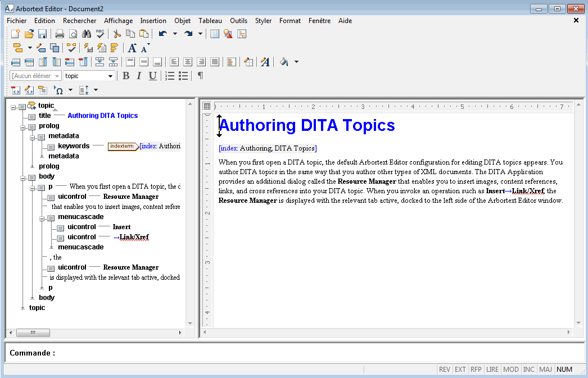The height and width of the screenshot is (378, 588).
Task: Click the lightning id icon
Action: click(x=88, y=48)
